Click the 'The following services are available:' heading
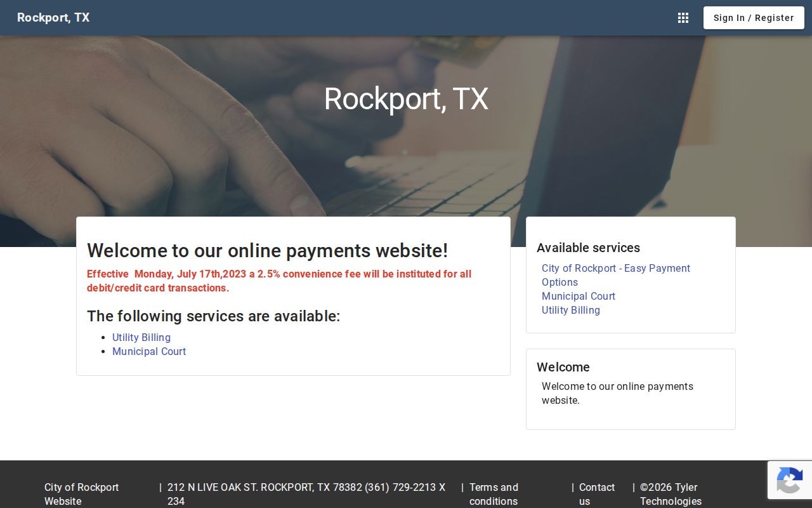 point(214,316)
